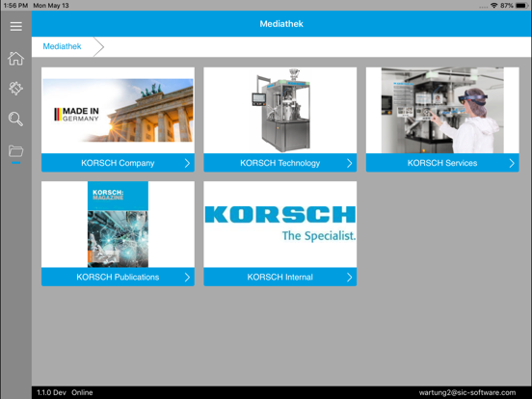Select the AR headset services thumbnail
Viewport: 532px width, 399px height.
click(x=442, y=110)
